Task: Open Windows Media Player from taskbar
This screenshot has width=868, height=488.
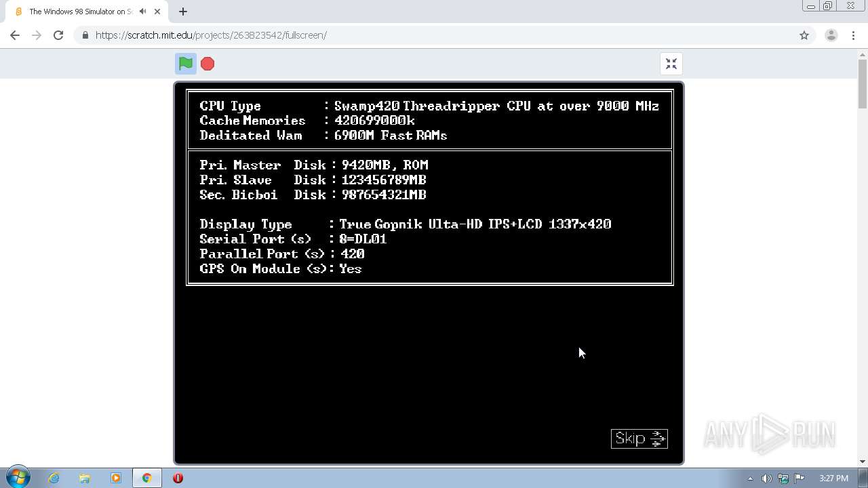Action: (x=115, y=478)
